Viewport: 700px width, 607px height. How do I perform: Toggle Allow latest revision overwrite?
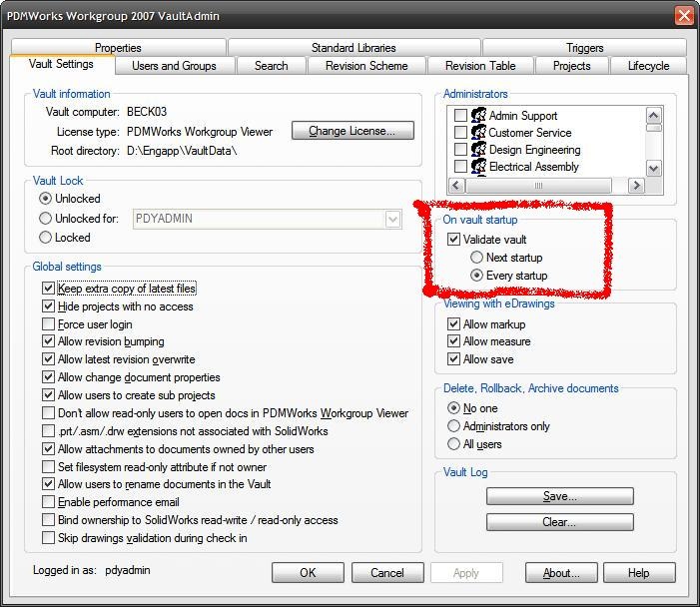(x=48, y=359)
